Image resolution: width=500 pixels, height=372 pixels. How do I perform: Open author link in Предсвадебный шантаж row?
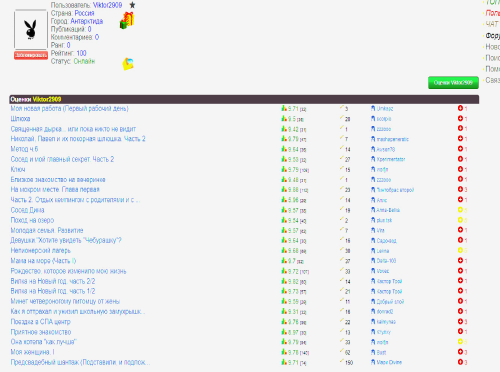tap(389, 362)
